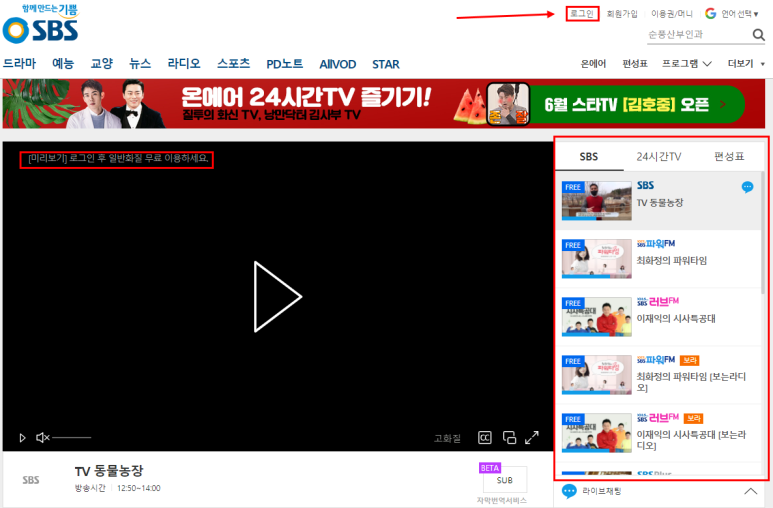Open chat bubble icon on SBS channel row
773x508 pixels.
[x=747, y=187]
